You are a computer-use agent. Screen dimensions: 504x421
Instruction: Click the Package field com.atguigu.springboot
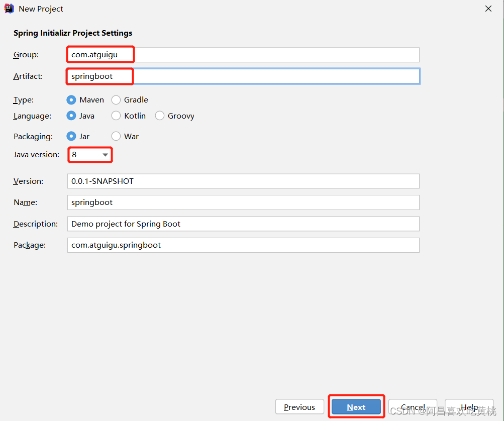pyautogui.click(x=243, y=245)
